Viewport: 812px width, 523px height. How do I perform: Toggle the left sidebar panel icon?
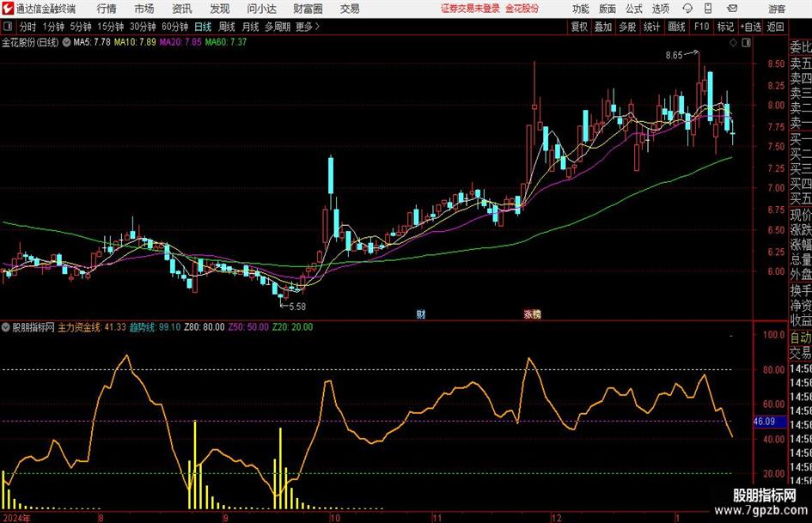[8, 27]
